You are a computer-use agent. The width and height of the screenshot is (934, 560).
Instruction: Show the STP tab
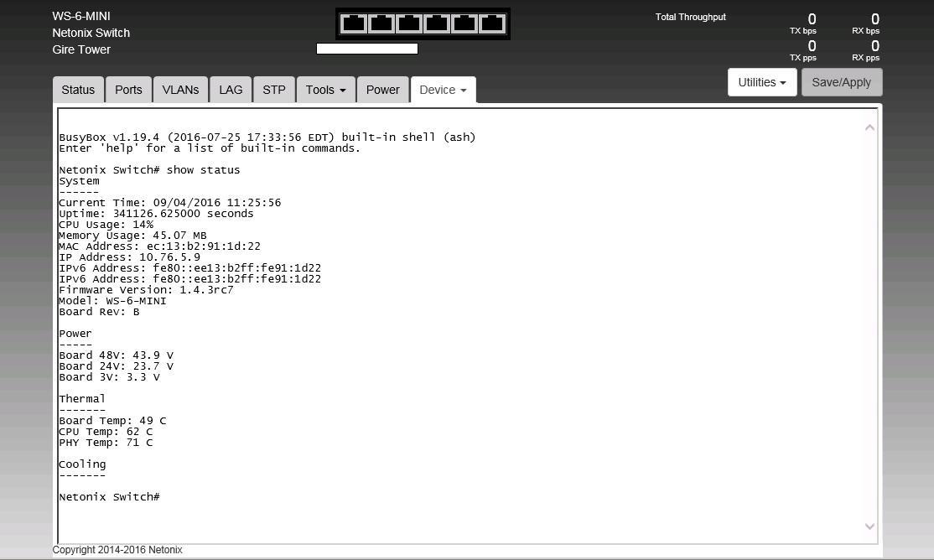274,90
